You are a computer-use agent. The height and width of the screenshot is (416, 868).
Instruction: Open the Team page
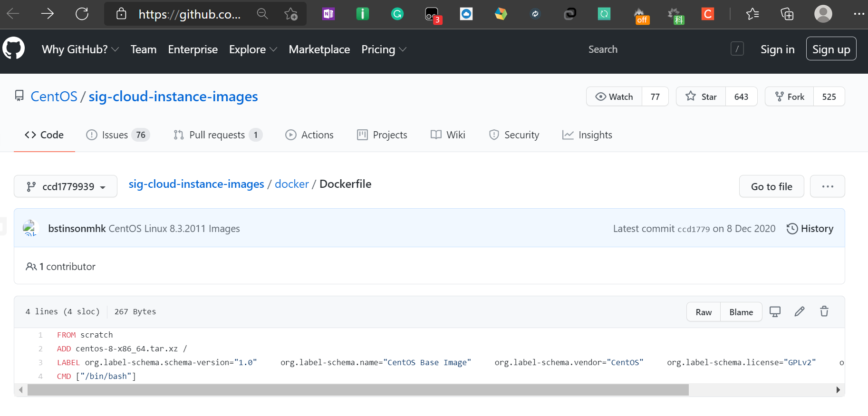[x=144, y=49]
